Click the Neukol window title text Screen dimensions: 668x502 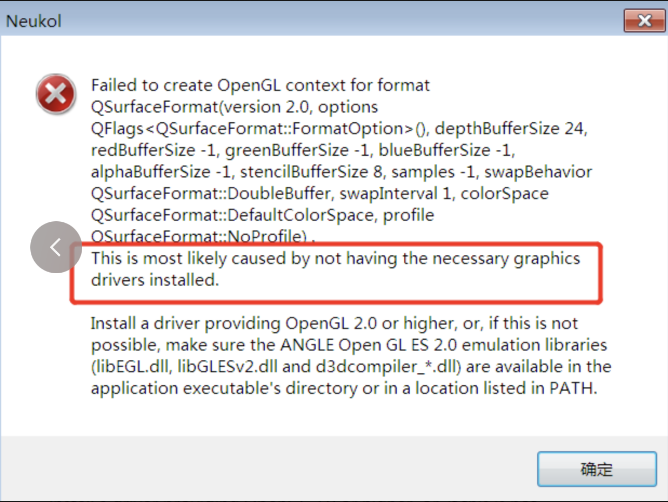pos(34,21)
